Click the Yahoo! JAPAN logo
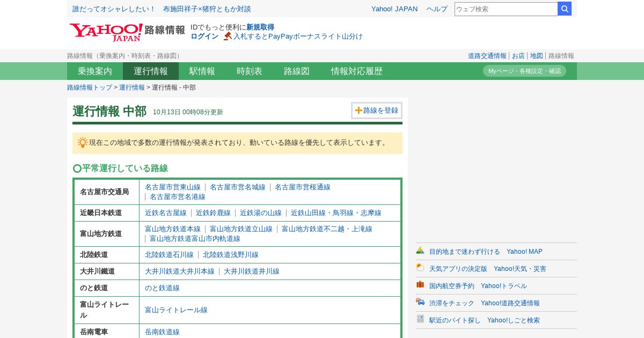The height and width of the screenshot is (338, 644). click(x=106, y=32)
